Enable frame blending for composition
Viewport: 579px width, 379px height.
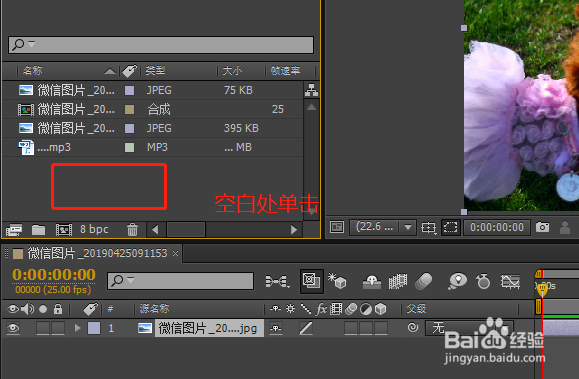point(398,281)
